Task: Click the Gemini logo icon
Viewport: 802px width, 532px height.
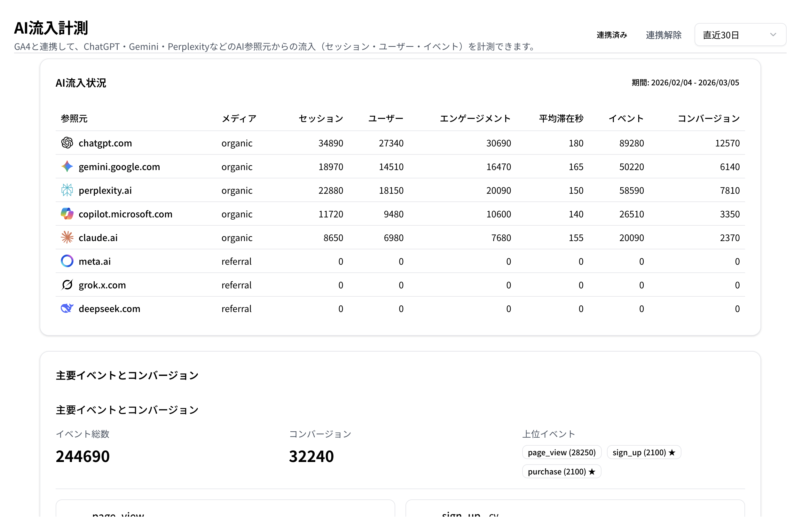Action: click(67, 167)
